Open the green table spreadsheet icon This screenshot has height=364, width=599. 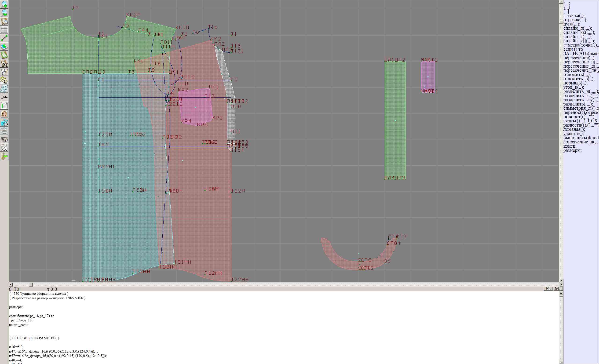[4, 106]
